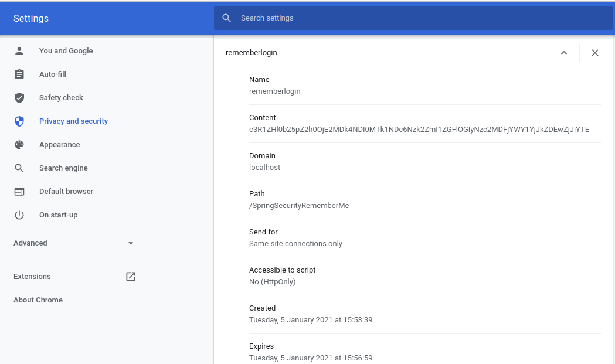This screenshot has width=615, height=364.
Task: Remove the rememberlogin cookie with X
Action: [x=594, y=53]
